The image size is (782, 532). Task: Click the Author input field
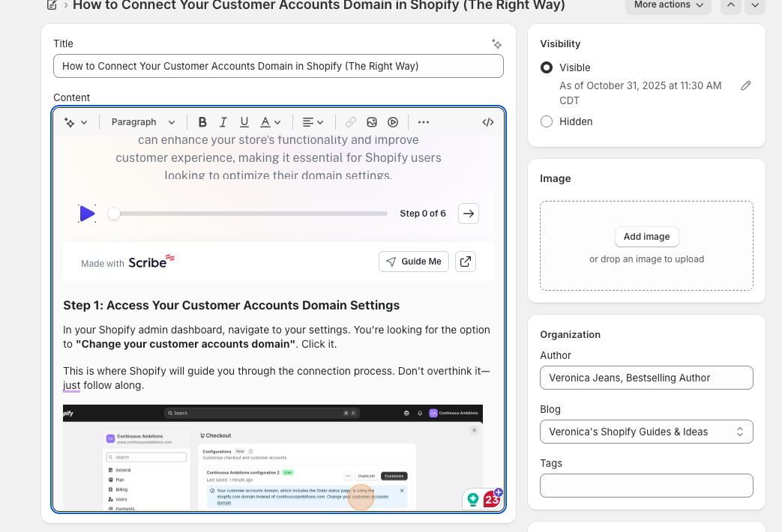(x=646, y=378)
